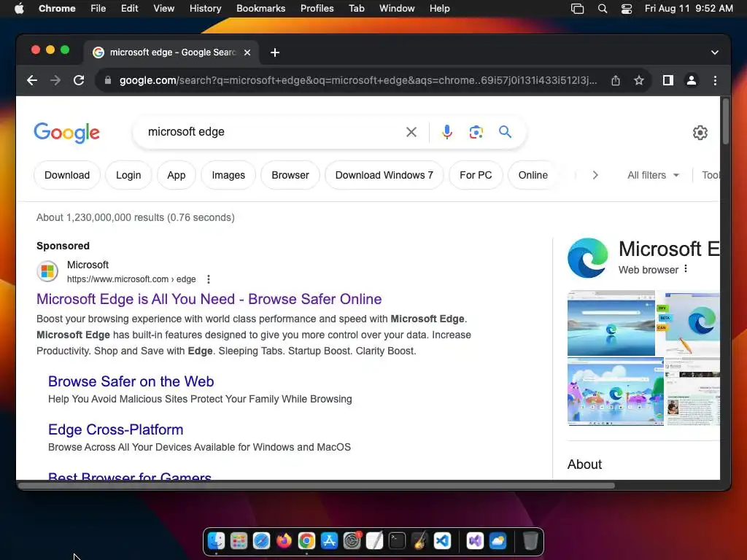Open Chrome profile avatar menu

(692, 80)
